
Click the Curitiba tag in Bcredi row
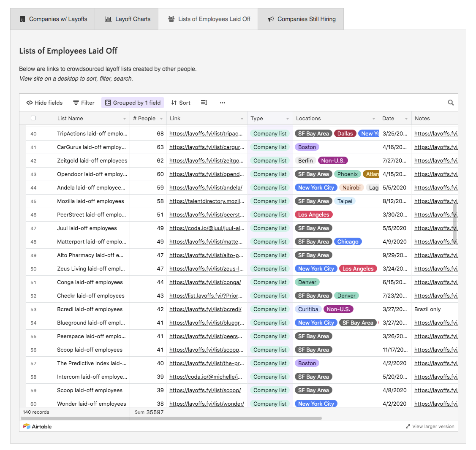click(x=308, y=309)
